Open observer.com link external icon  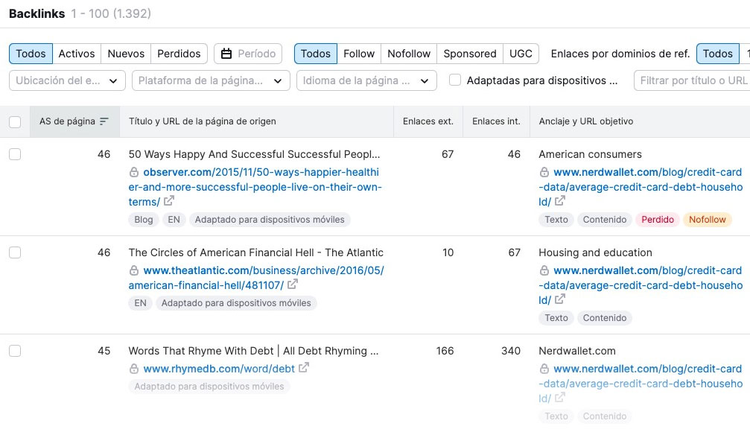tap(169, 201)
